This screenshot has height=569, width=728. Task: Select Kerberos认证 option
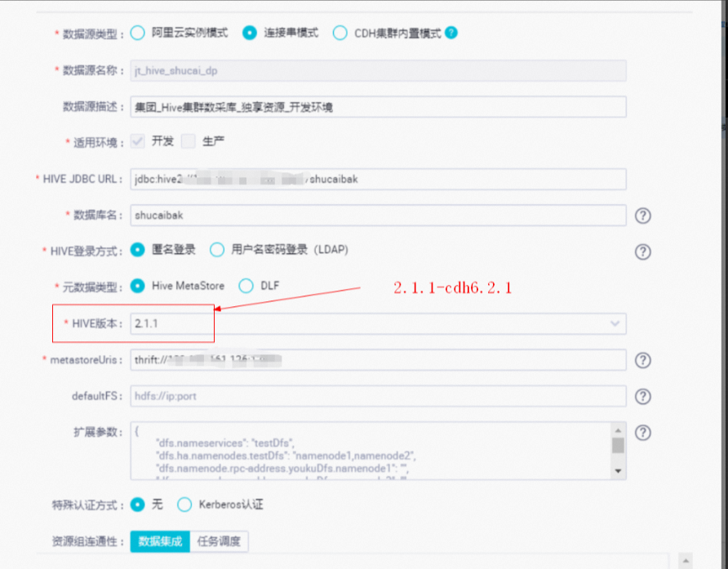[184, 505]
